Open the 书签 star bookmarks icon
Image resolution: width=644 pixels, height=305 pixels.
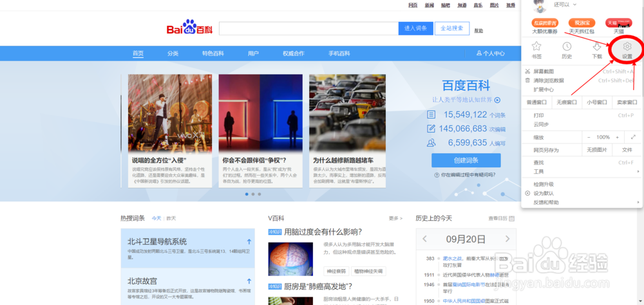point(536,46)
